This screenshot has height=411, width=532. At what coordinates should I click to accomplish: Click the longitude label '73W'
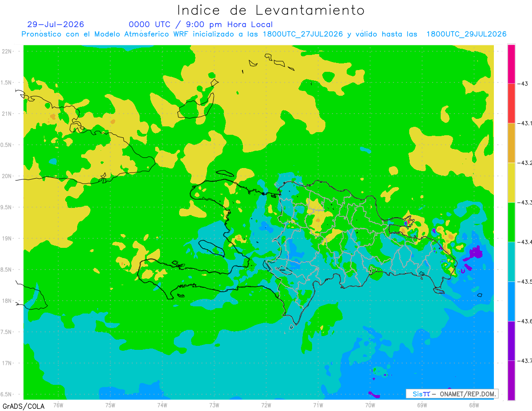(214, 405)
